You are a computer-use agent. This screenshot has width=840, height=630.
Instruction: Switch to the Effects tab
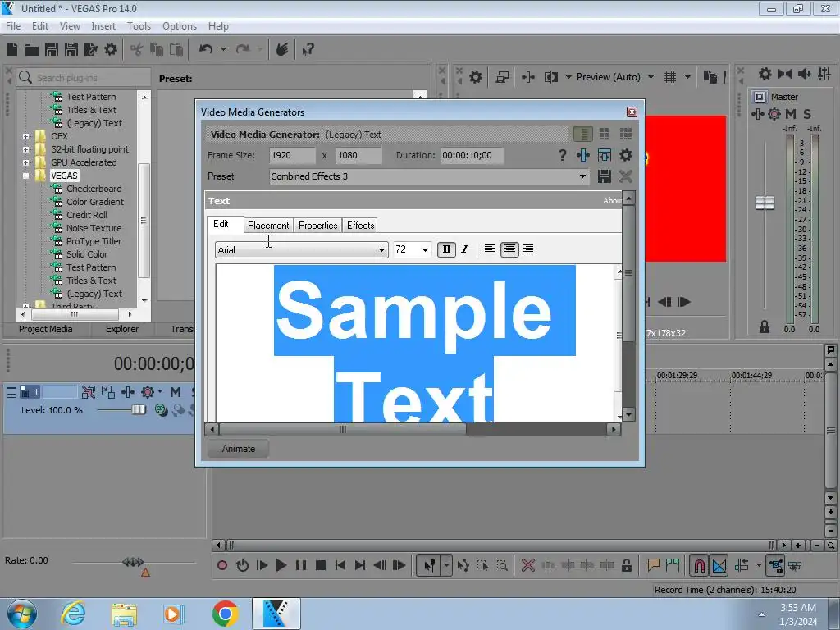pyautogui.click(x=361, y=226)
